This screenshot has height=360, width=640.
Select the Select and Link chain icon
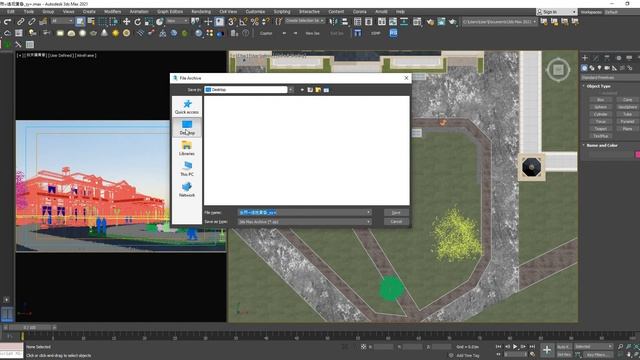click(20, 22)
